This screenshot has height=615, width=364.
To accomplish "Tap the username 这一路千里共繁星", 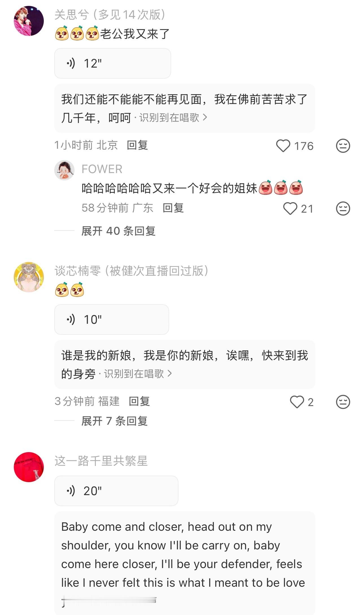I will (x=101, y=461).
